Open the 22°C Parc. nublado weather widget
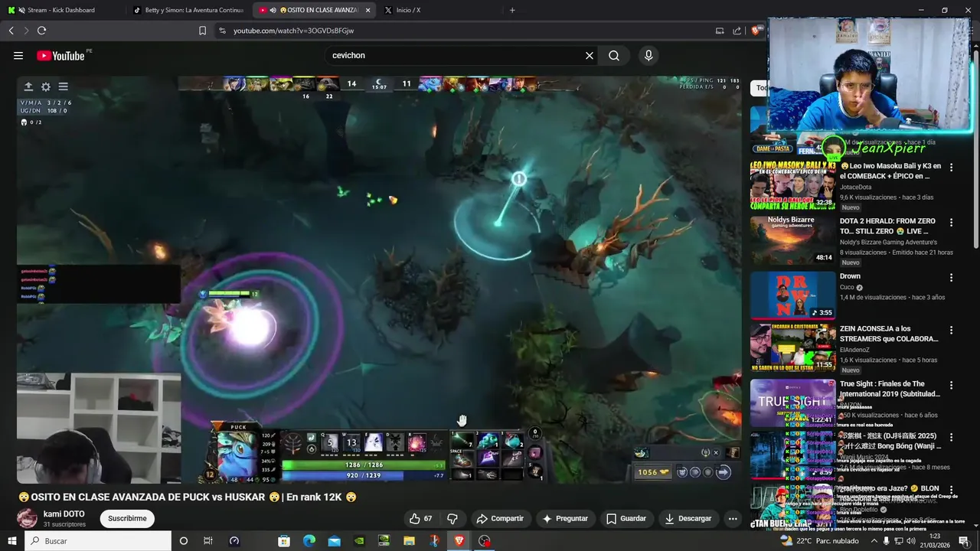Image resolution: width=980 pixels, height=551 pixels. 818,540
